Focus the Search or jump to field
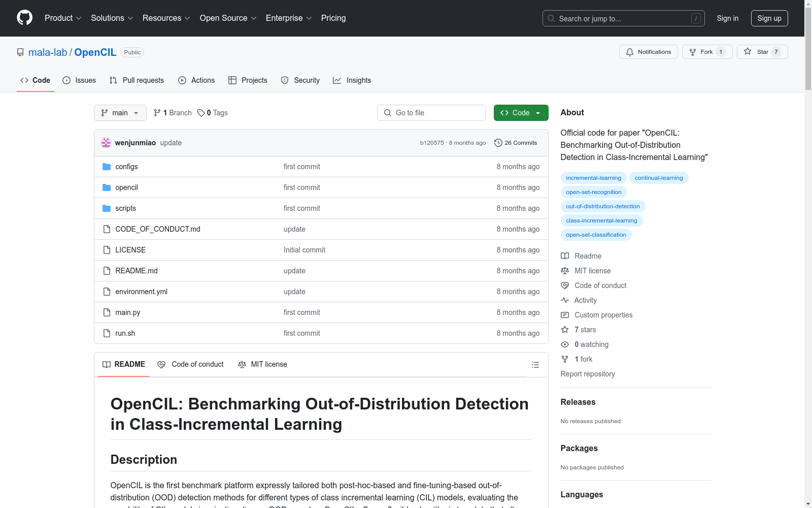 [x=623, y=18]
